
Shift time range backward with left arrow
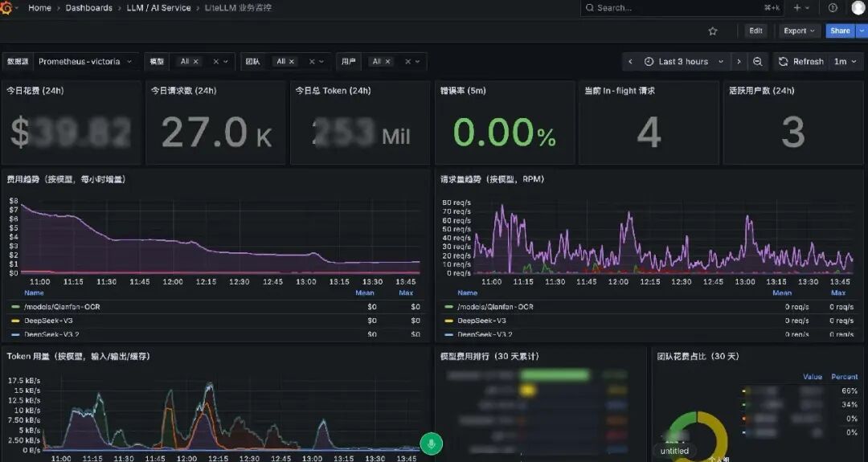point(630,61)
